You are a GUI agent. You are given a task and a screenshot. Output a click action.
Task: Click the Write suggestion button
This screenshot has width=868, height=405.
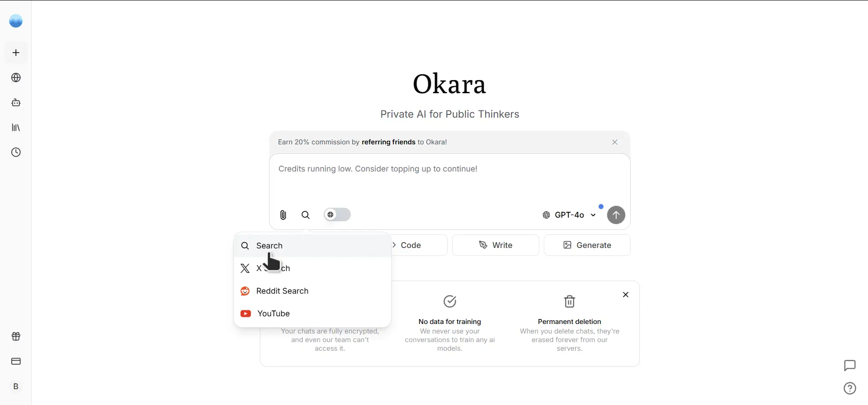point(495,245)
